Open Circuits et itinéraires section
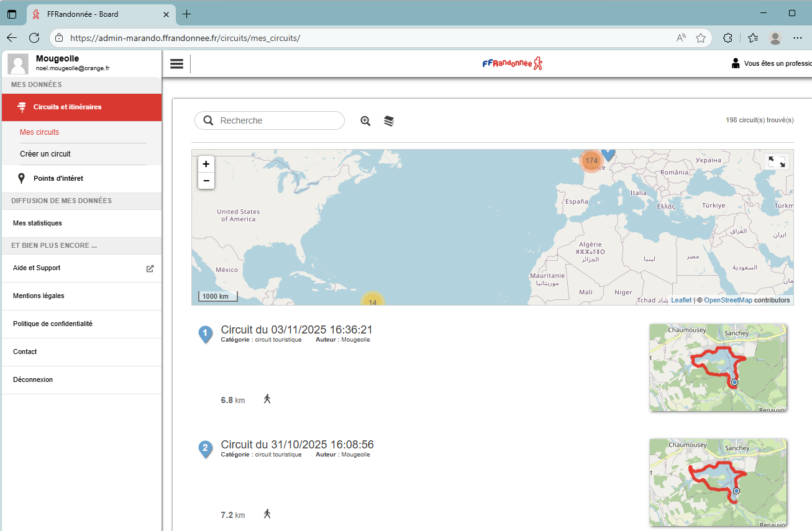812x531 pixels. (x=81, y=107)
